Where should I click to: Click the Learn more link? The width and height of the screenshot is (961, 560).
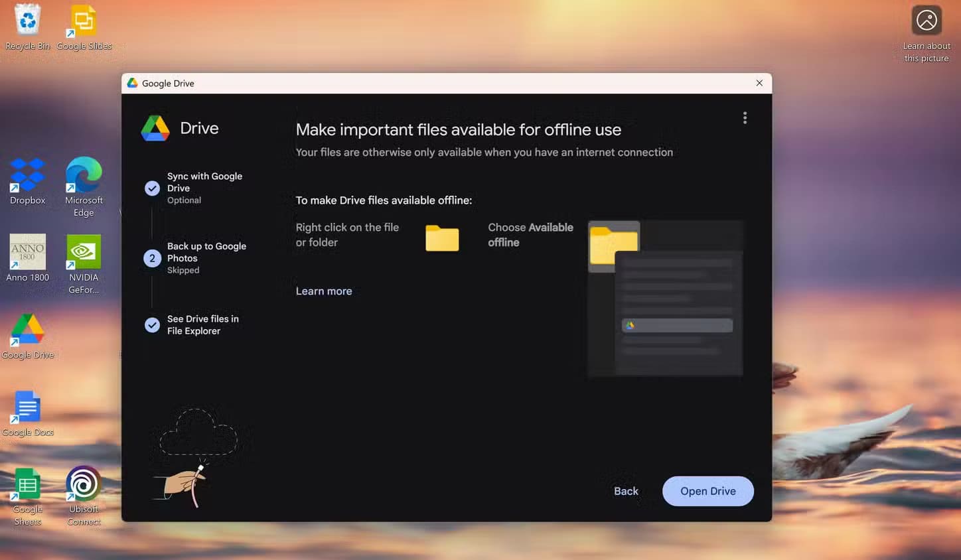coord(324,291)
